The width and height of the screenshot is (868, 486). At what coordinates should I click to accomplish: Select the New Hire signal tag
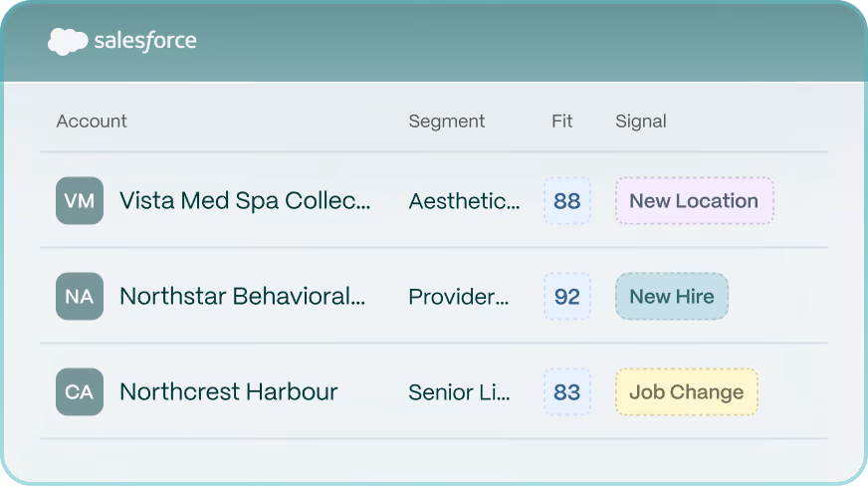click(672, 296)
